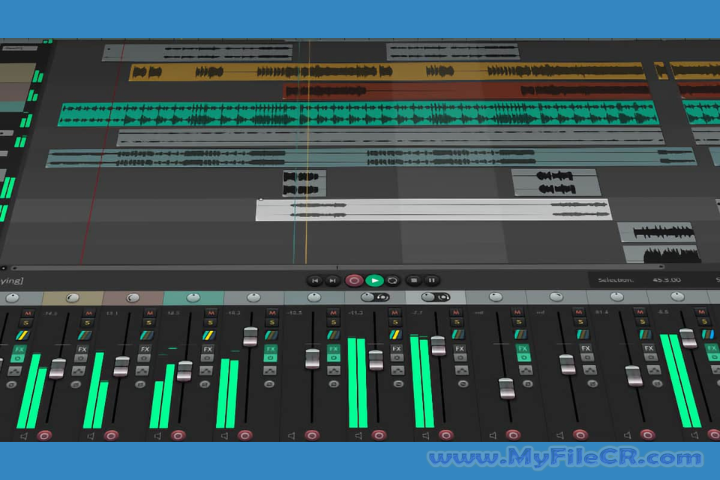Click the Selection time value field
This screenshot has width=720, height=480.
(x=667, y=280)
